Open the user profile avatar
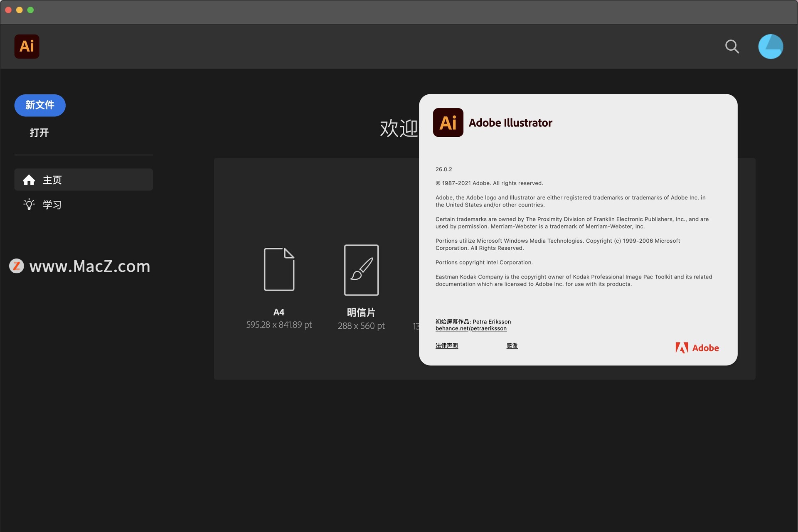 tap(771, 47)
